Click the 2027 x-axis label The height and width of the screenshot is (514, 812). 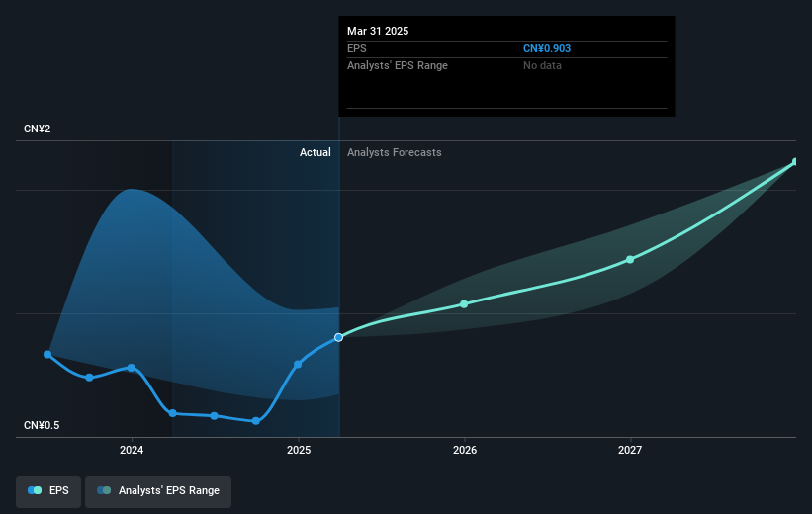[630, 450]
